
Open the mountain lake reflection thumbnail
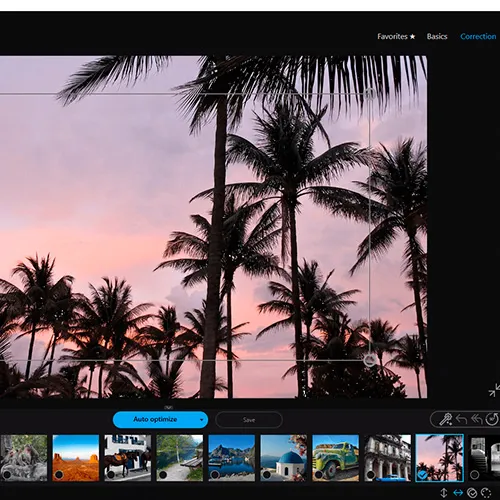pos(232,457)
